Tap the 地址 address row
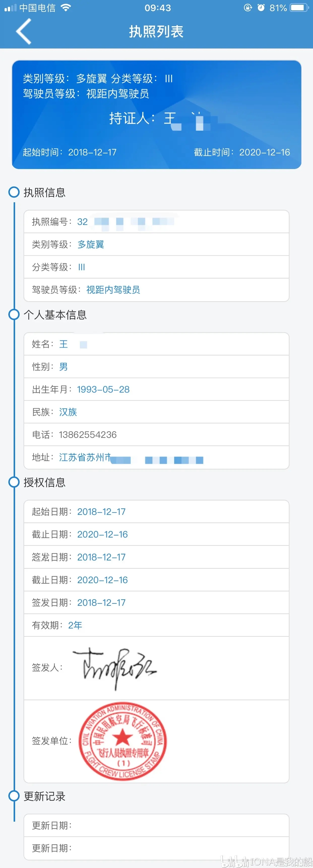This screenshot has width=313, height=868. click(x=156, y=458)
